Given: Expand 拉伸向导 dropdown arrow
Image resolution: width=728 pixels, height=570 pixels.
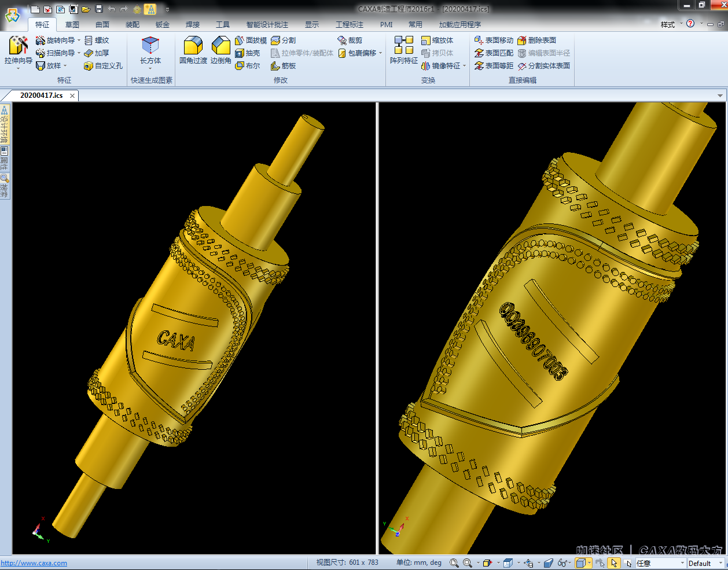Looking at the screenshot, I should (18, 68).
